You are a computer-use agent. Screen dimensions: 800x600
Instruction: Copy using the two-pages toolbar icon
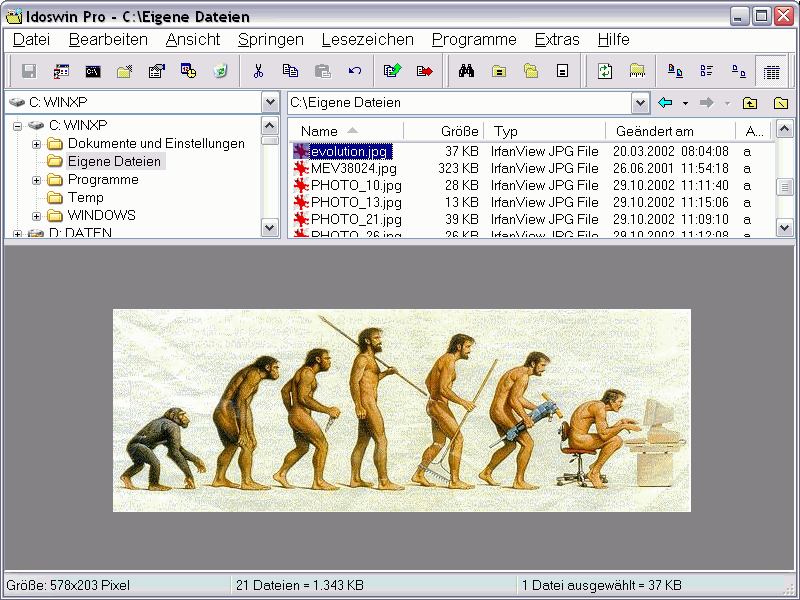(x=290, y=71)
